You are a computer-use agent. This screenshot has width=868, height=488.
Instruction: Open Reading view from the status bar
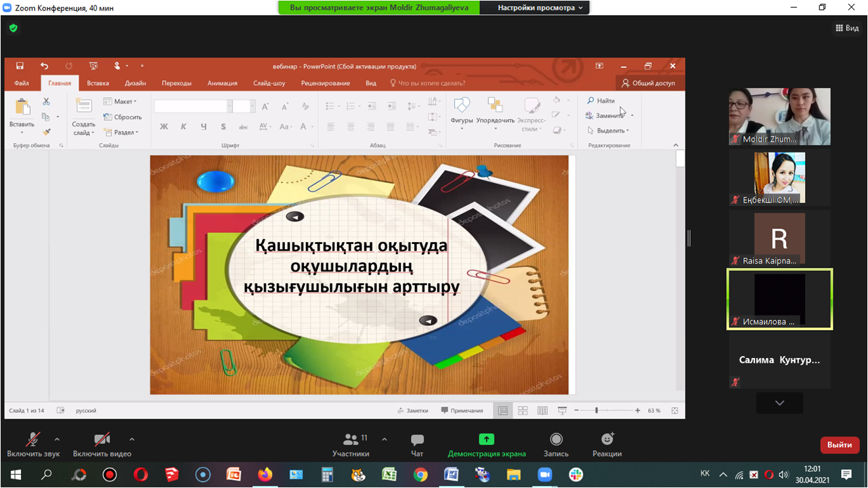542,410
